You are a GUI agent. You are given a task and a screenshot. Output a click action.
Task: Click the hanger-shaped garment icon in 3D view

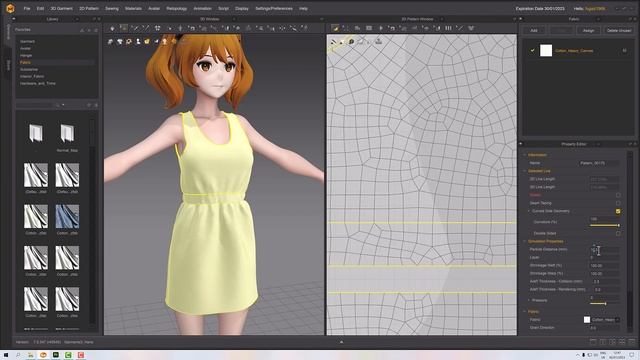111,42
